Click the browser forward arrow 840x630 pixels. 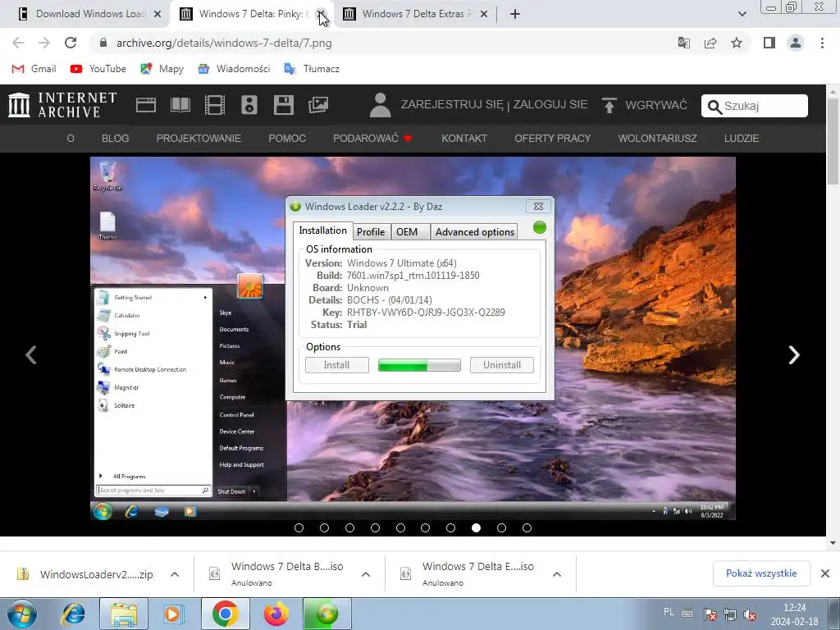44,43
